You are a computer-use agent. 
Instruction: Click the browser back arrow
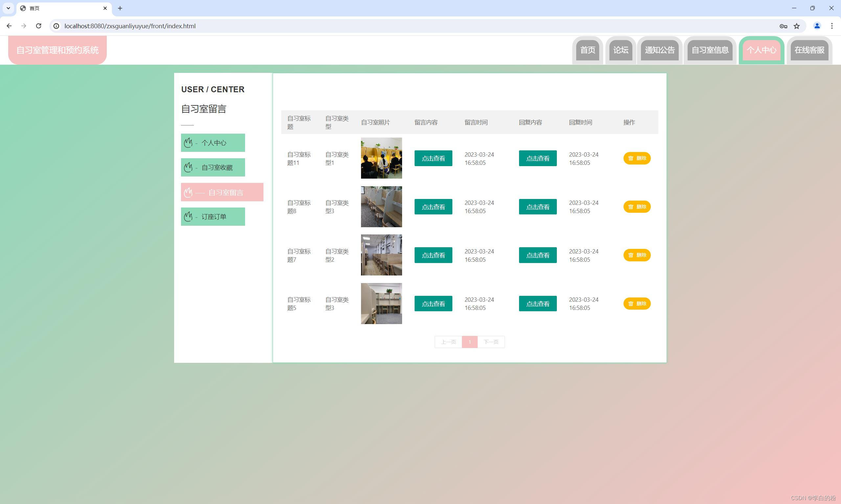[9, 26]
